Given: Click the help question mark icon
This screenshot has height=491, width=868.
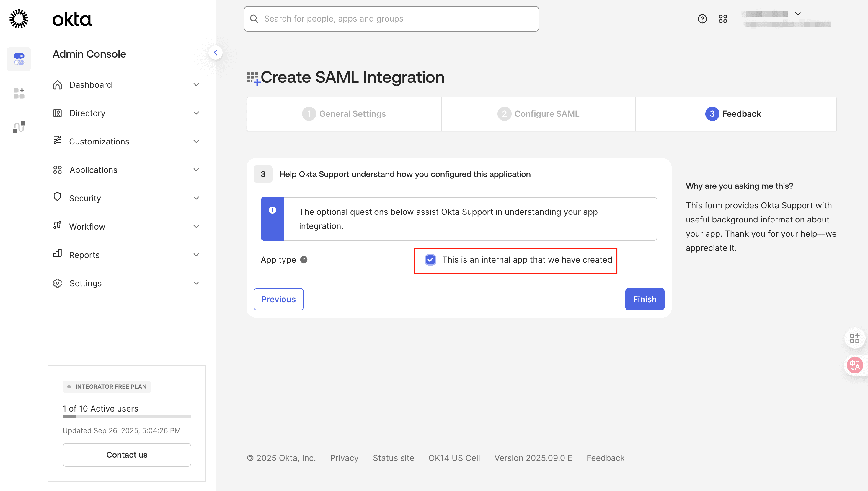Looking at the screenshot, I should 702,19.
